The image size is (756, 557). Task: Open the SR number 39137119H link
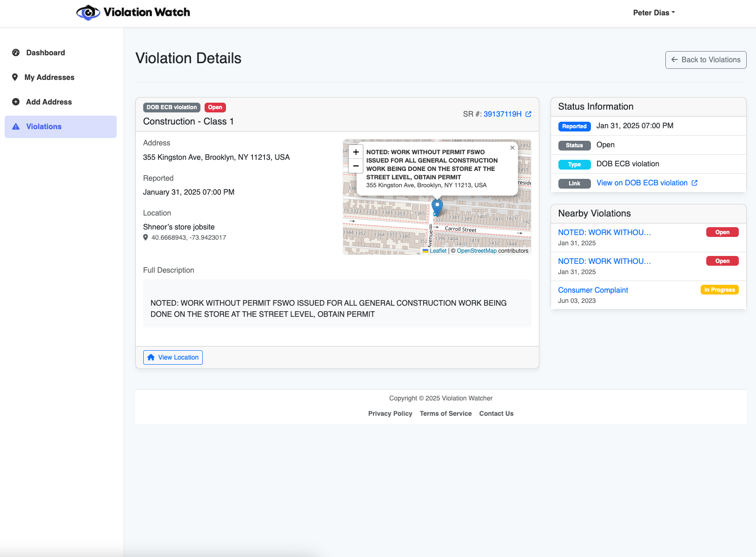(x=502, y=114)
